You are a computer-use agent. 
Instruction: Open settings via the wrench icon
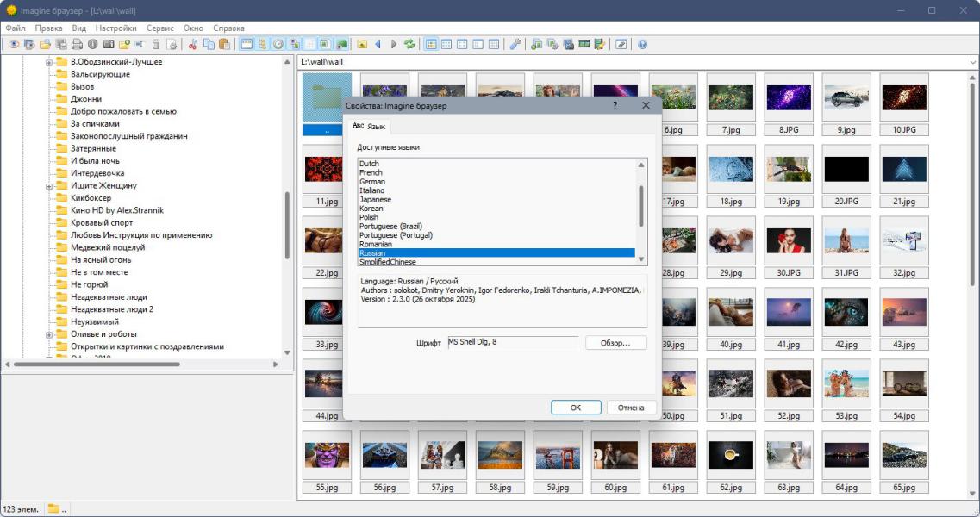tap(515, 44)
